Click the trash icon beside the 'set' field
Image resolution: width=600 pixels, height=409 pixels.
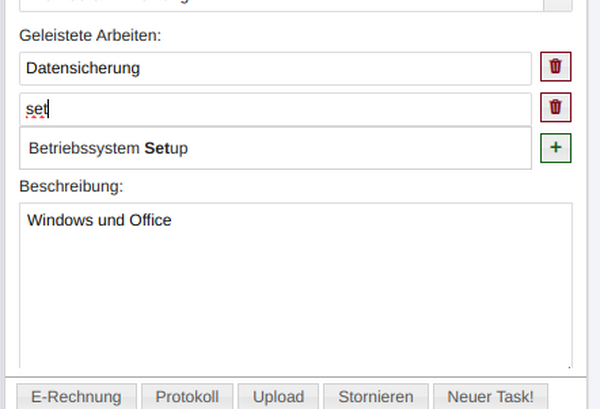click(x=556, y=108)
